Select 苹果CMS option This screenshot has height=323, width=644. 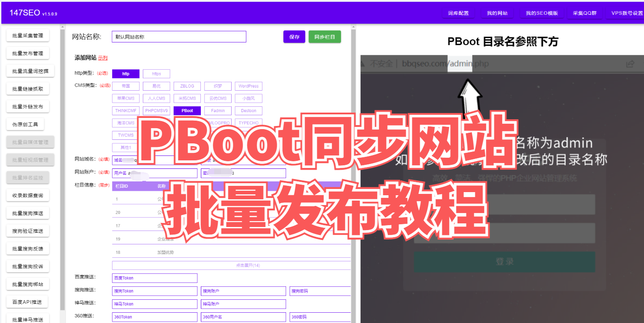click(x=126, y=98)
